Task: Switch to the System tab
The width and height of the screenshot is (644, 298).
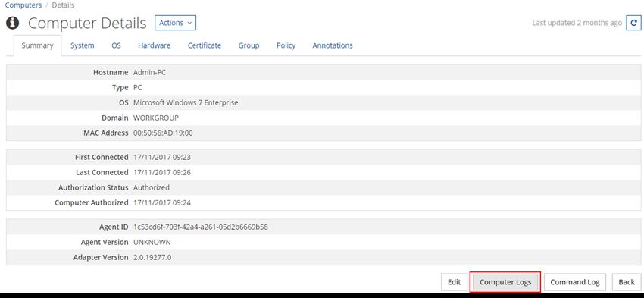Action: pyautogui.click(x=82, y=45)
